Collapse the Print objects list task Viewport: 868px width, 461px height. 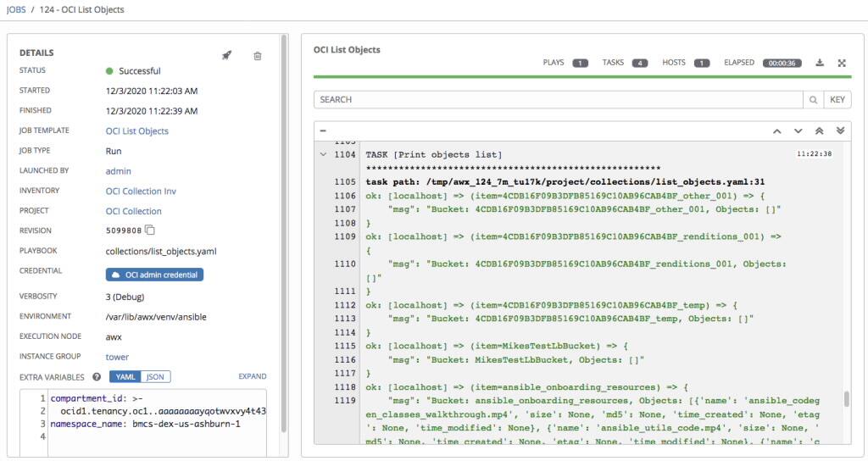[323, 154]
